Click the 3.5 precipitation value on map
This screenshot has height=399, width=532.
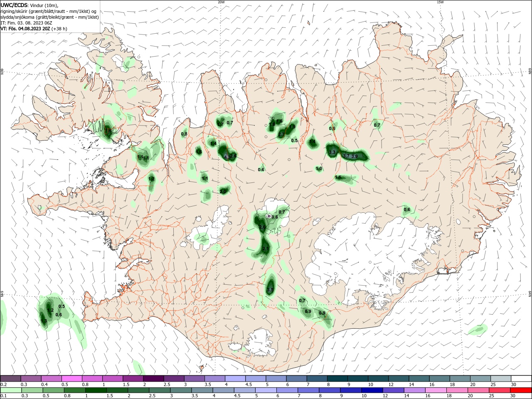(x=270, y=290)
